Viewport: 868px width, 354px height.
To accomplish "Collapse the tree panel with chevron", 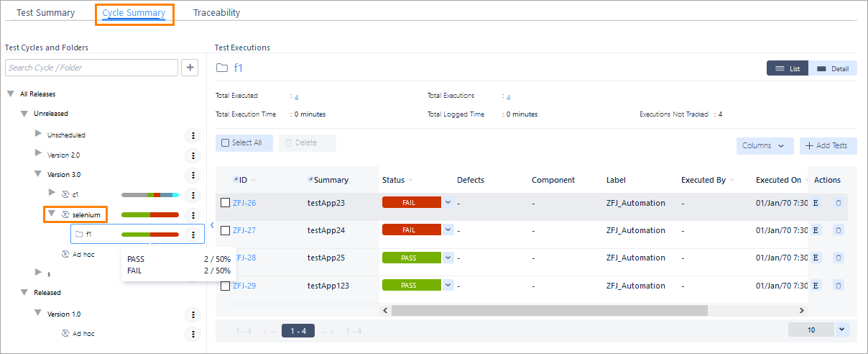I will 212,225.
